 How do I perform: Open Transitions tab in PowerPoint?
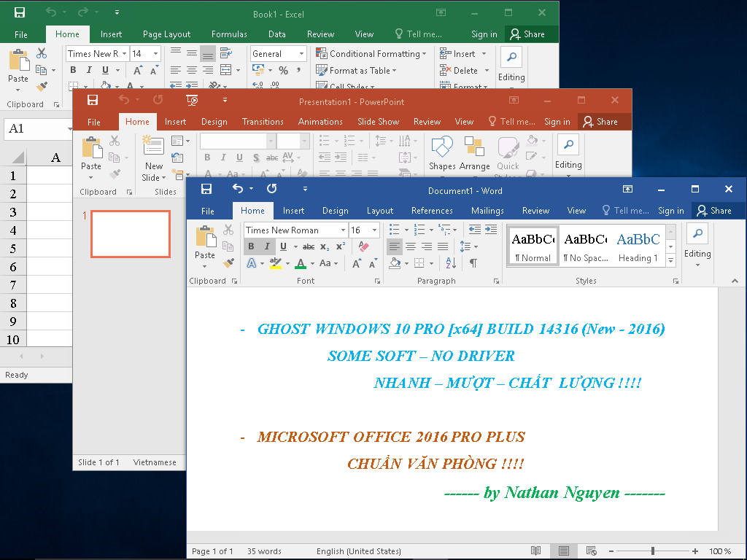pyautogui.click(x=263, y=122)
